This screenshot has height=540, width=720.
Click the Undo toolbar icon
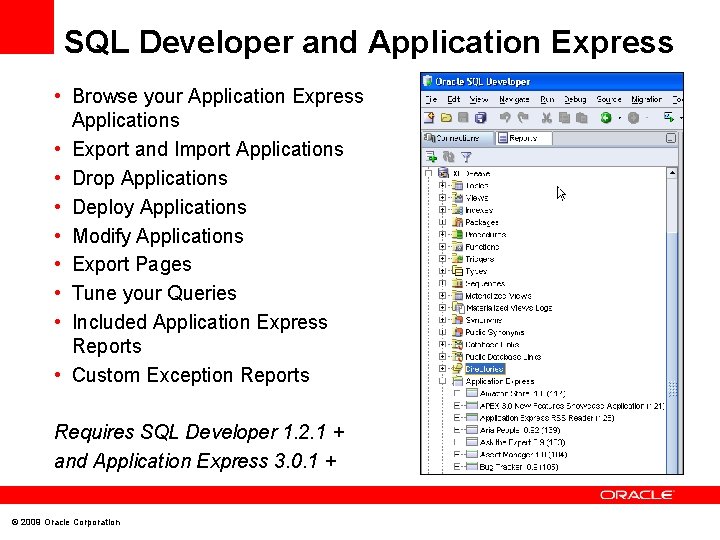click(x=505, y=118)
